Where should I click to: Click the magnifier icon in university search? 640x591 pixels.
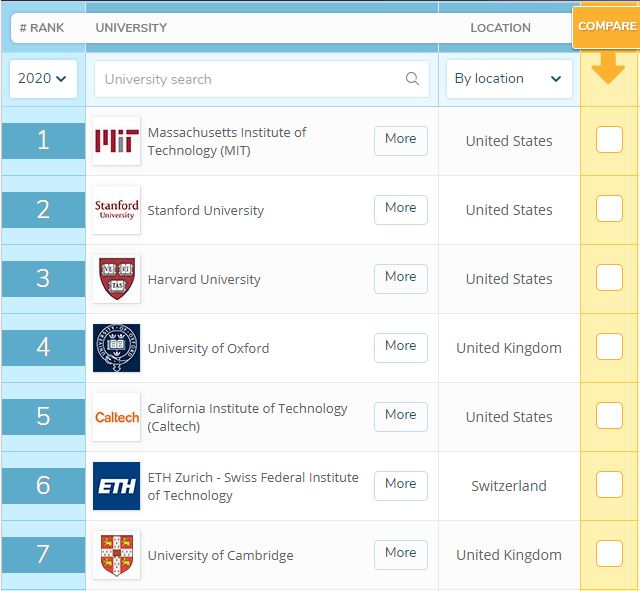[412, 79]
